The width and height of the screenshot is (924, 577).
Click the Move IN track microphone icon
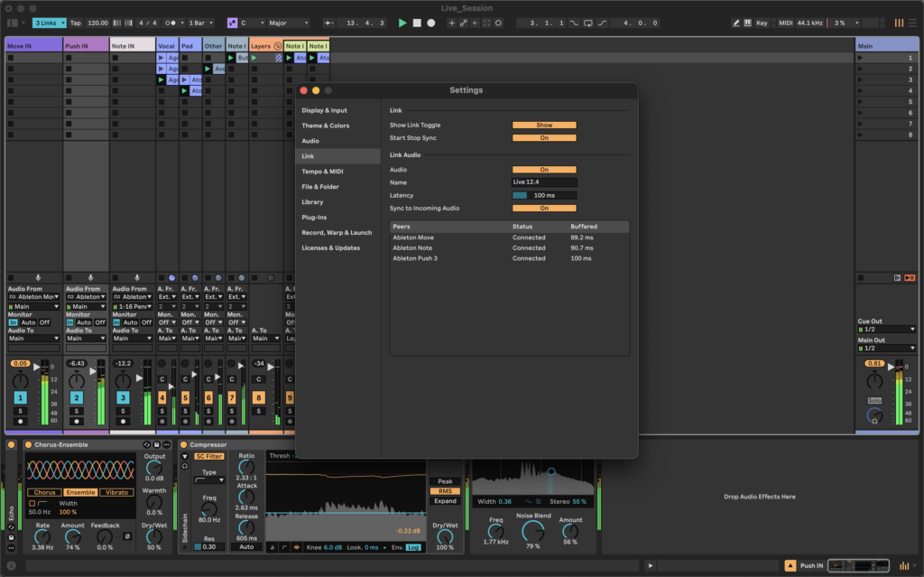38,277
